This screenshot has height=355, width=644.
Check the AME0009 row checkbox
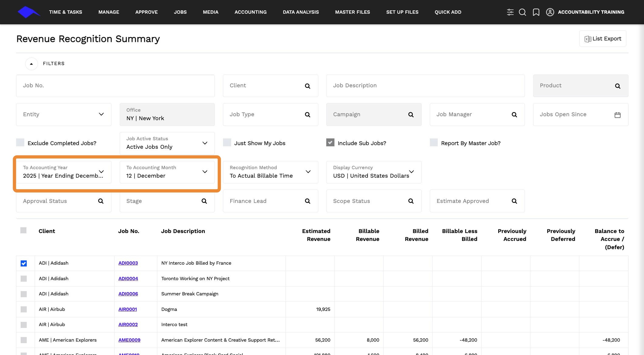pyautogui.click(x=24, y=340)
